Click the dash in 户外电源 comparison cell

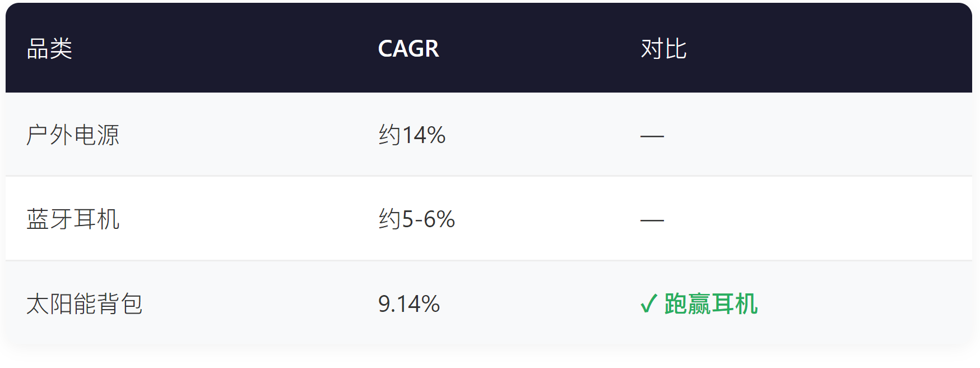(x=652, y=136)
